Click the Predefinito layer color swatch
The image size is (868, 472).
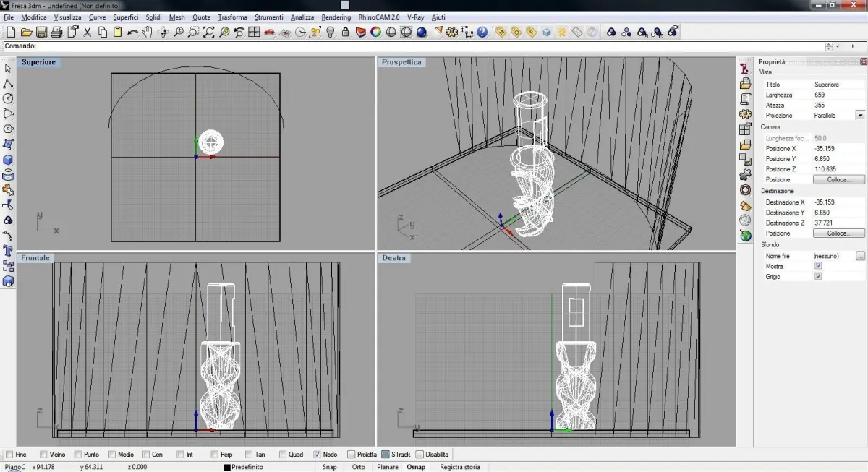pyautogui.click(x=227, y=467)
